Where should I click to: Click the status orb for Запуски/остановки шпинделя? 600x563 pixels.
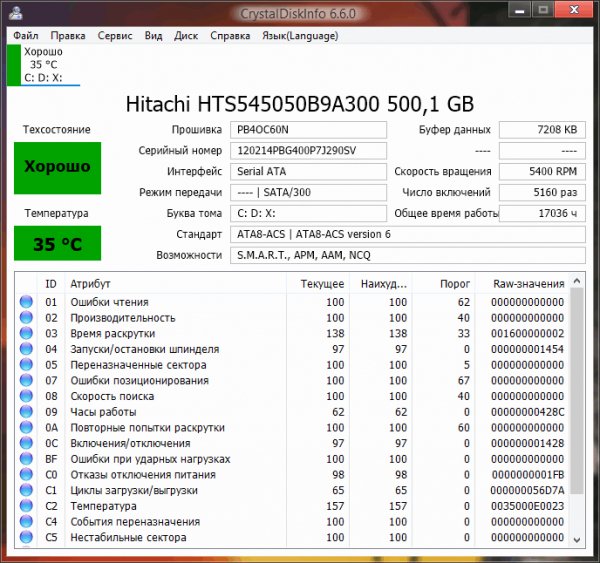26,349
